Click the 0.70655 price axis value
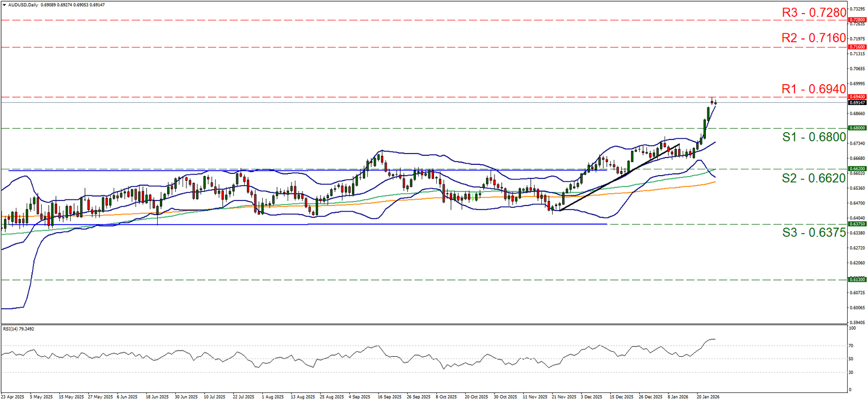The image size is (868, 402). tap(858, 69)
